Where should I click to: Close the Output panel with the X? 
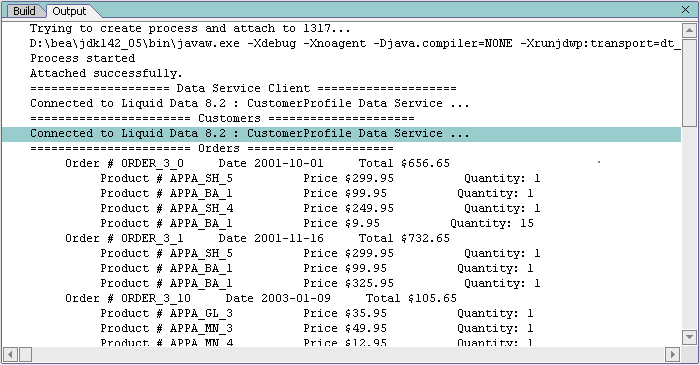click(686, 9)
